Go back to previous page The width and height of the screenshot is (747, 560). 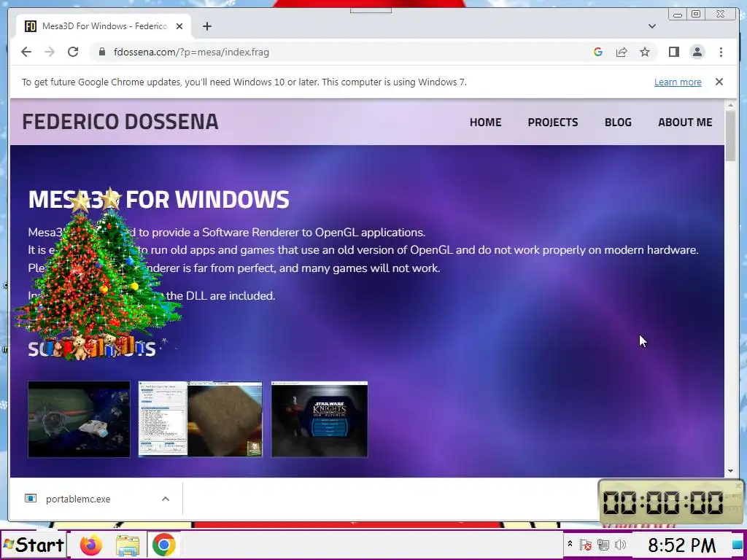coord(26,52)
